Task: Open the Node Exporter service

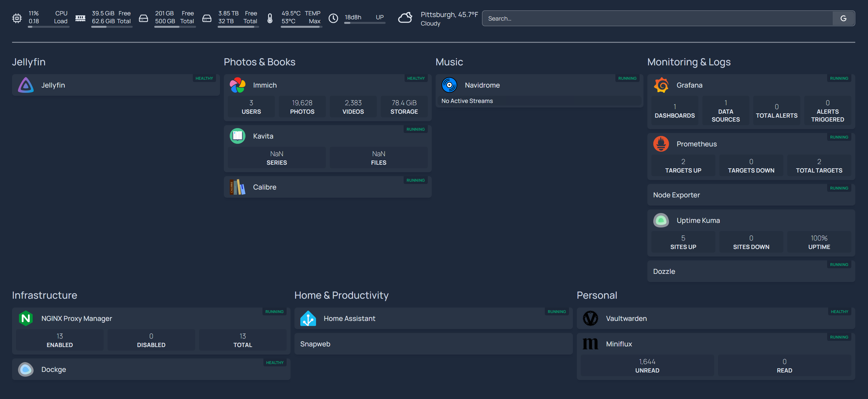Action: 676,195
